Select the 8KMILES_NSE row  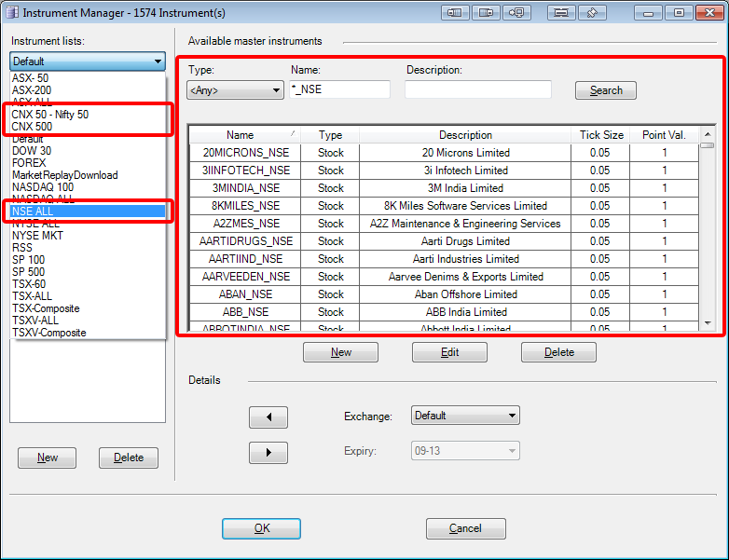[444, 205]
